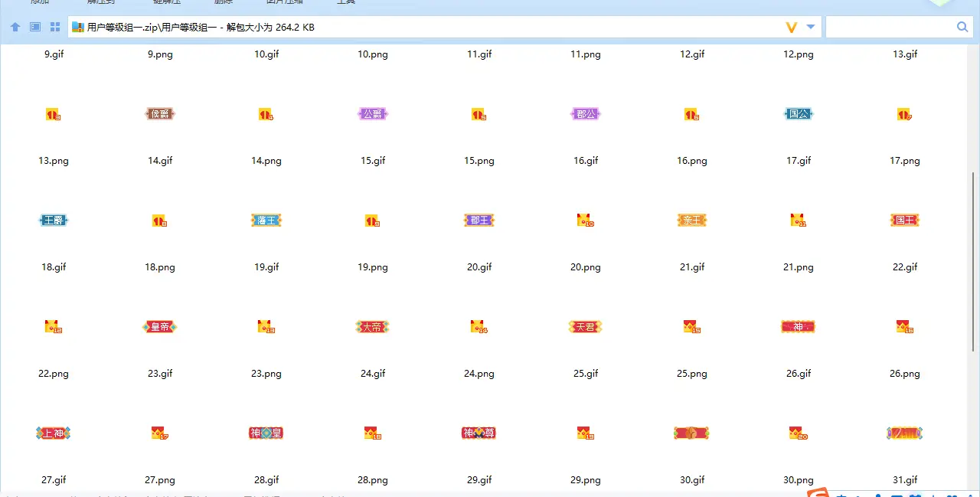980x497 pixels.
Task: Select the 皇帝 badge thumbnail 23.gif
Action: [160, 327]
